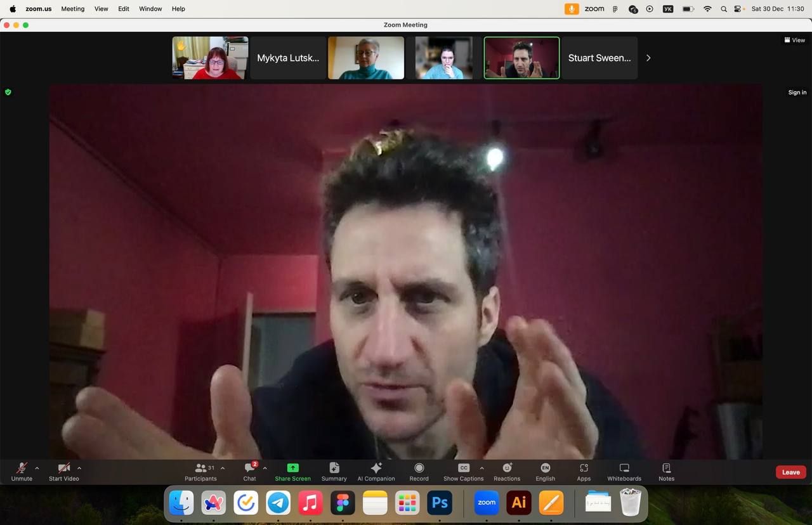The width and height of the screenshot is (812, 525).
Task: Open the Chat panel
Action: point(249,471)
